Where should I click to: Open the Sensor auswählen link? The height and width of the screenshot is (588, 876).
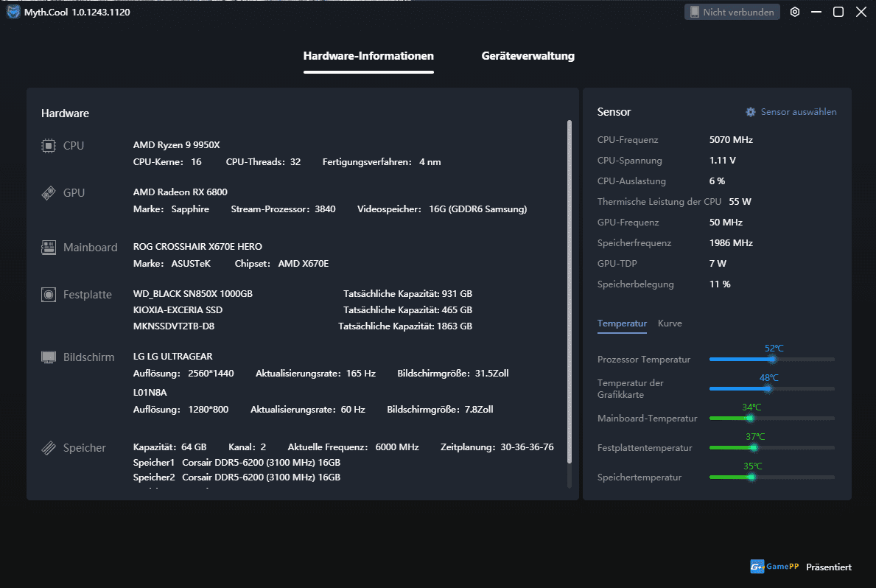pos(799,112)
